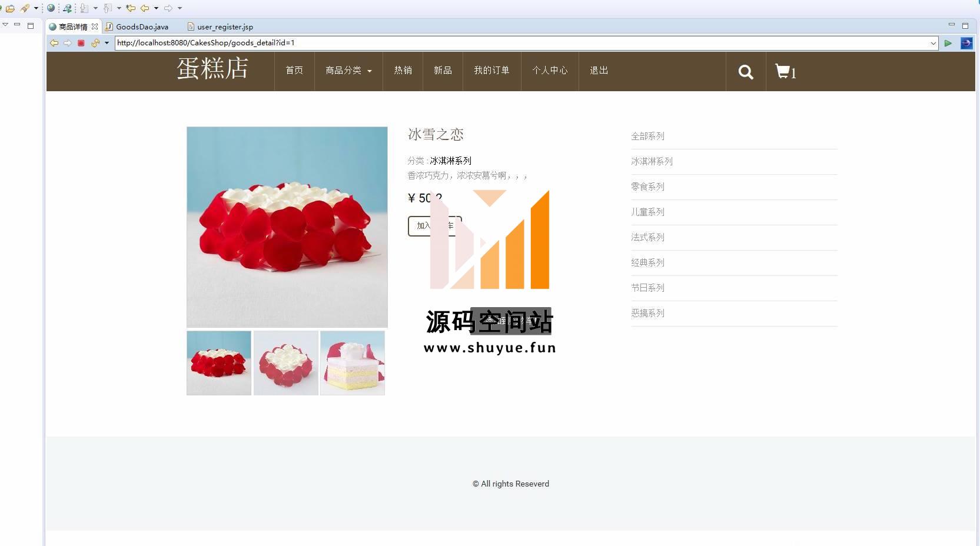The height and width of the screenshot is (546, 980).
Task: Select 经典系列 in the sidebar list
Action: 647,263
